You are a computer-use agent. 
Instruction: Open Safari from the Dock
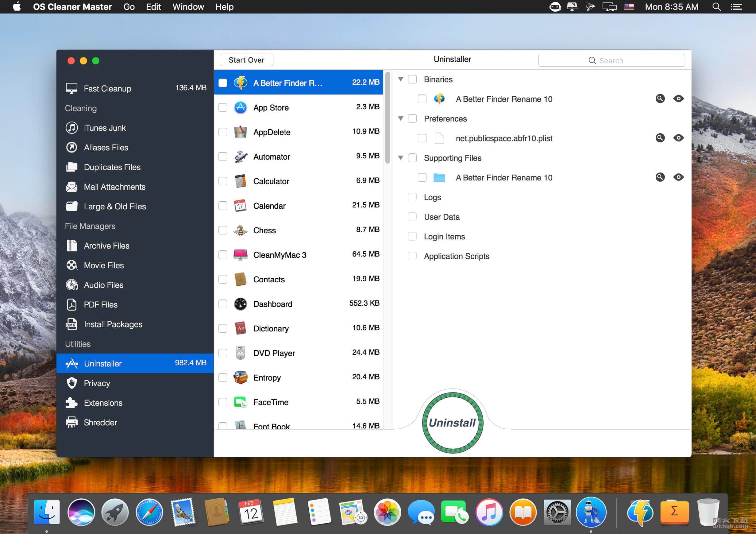click(149, 512)
